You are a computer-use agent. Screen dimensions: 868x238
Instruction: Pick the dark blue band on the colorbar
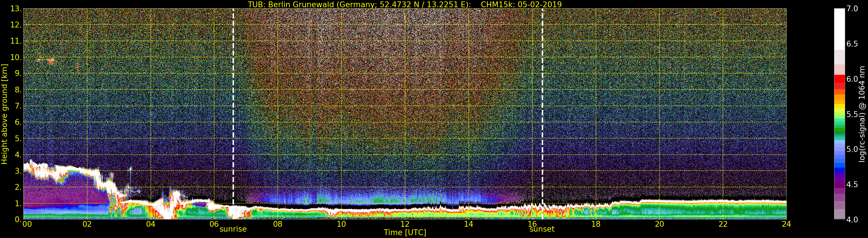[x=839, y=170]
